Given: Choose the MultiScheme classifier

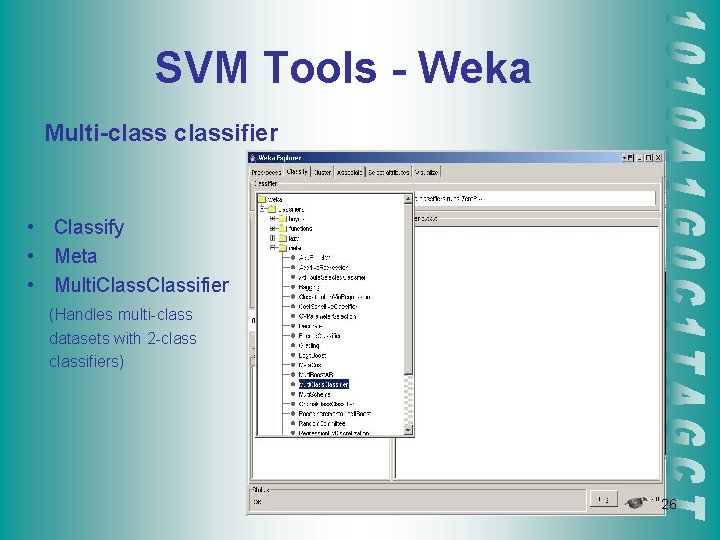Looking at the screenshot, I should coord(315,394).
